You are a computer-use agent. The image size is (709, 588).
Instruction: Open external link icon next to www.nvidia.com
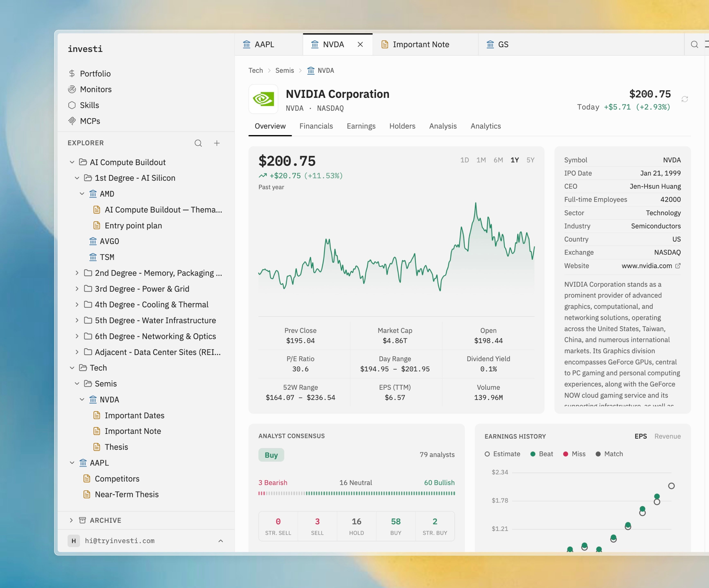coord(678,266)
